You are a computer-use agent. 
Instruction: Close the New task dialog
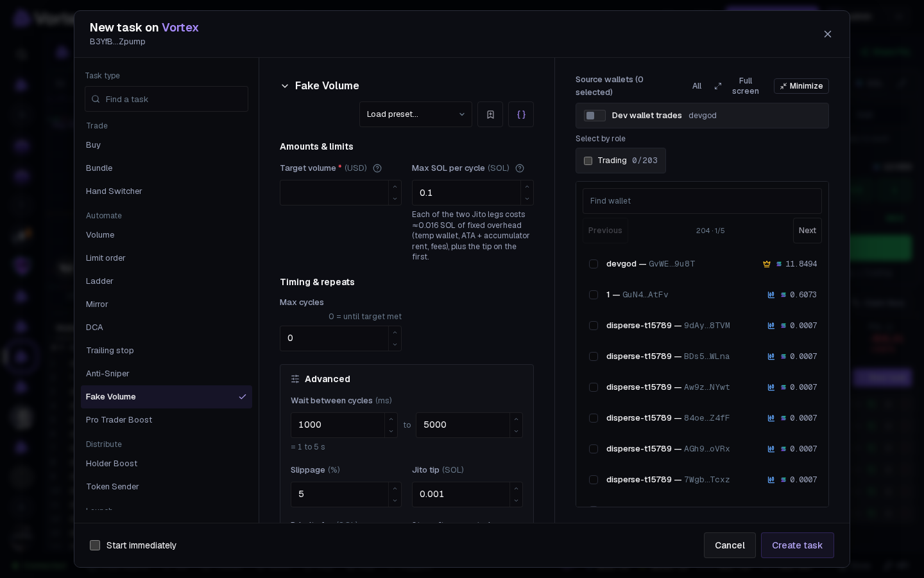(x=828, y=34)
